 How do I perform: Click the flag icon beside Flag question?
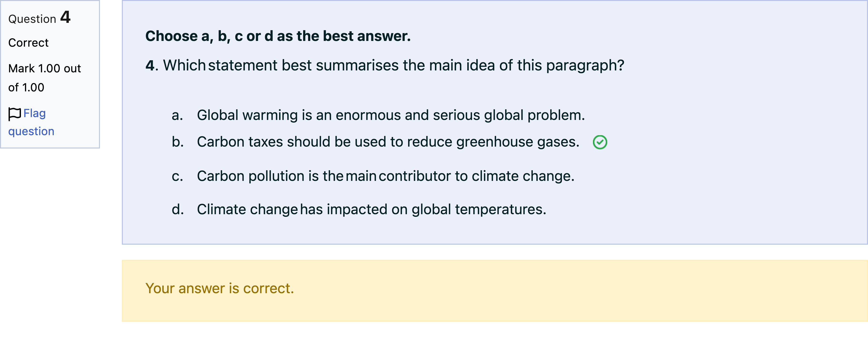click(x=15, y=114)
